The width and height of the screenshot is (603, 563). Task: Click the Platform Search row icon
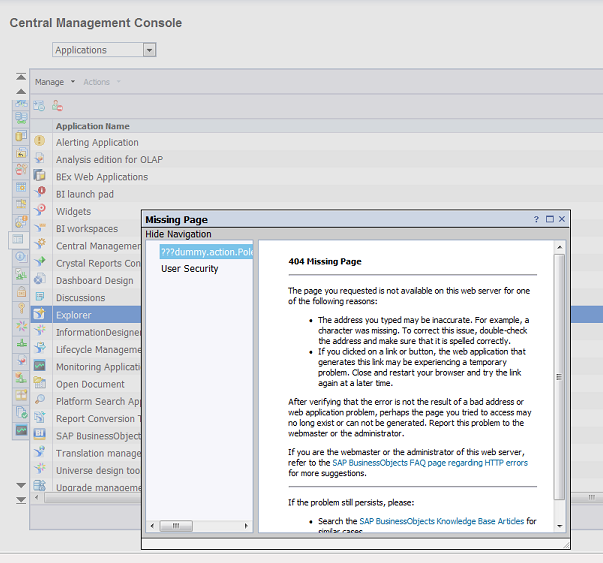point(40,400)
